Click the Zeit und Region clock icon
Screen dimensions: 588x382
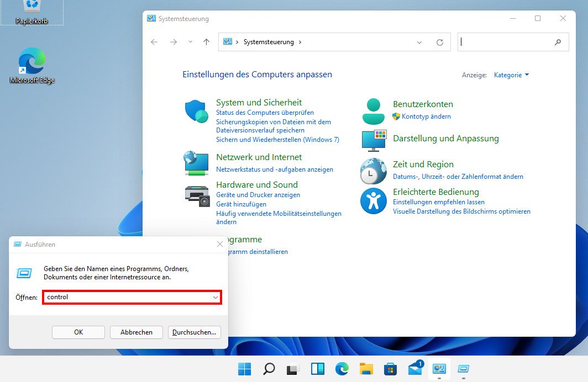pyautogui.click(x=373, y=171)
